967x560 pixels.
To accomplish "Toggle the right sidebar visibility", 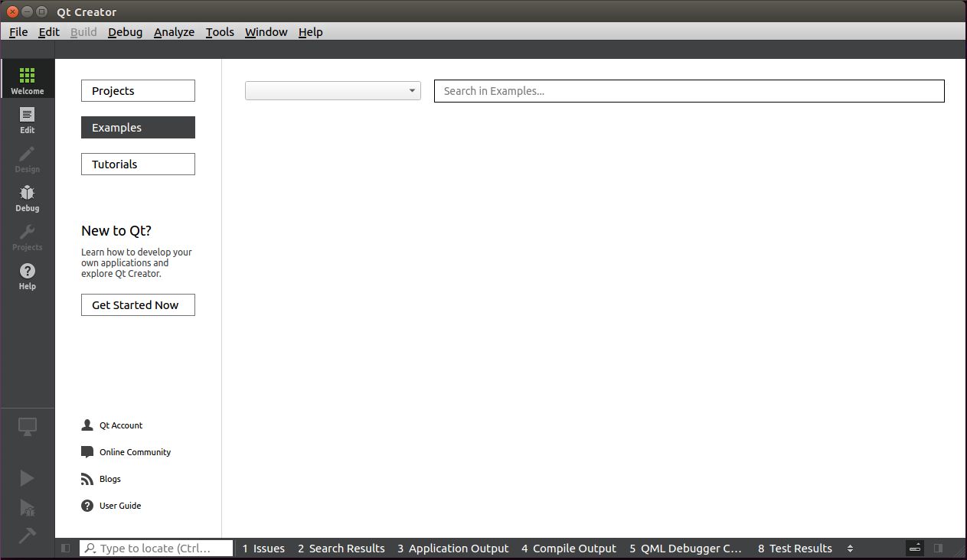I will pyautogui.click(x=938, y=549).
